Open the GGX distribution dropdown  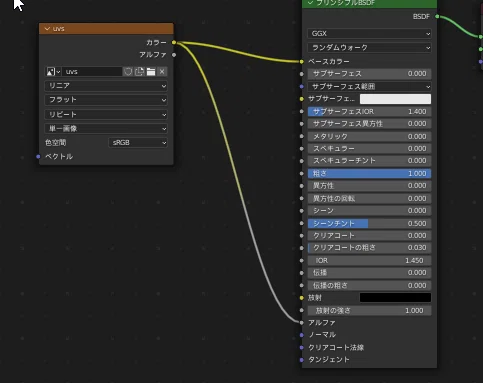click(x=369, y=34)
